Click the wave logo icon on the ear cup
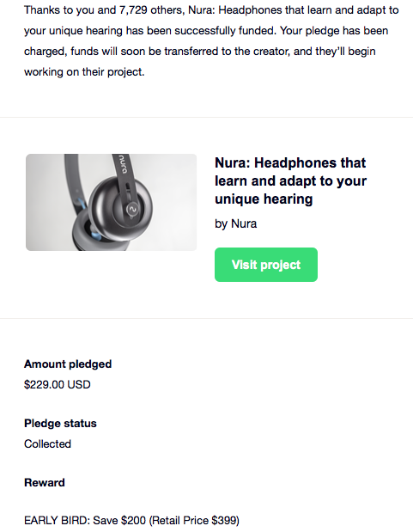 tap(132, 210)
